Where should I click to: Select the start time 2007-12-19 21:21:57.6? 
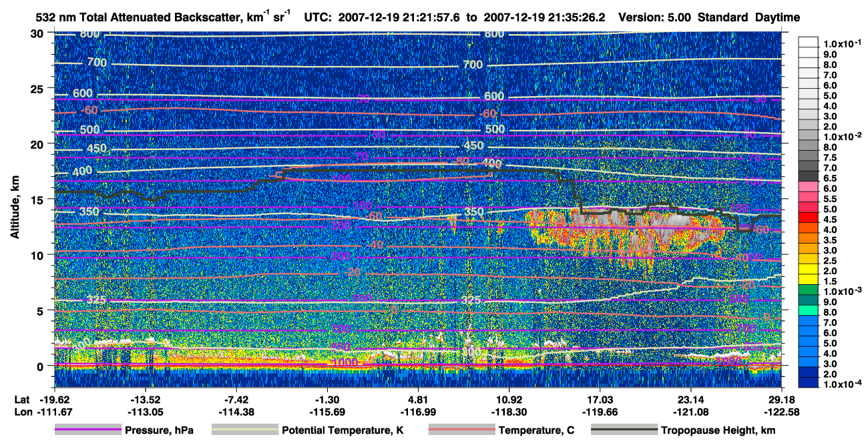[x=399, y=17]
